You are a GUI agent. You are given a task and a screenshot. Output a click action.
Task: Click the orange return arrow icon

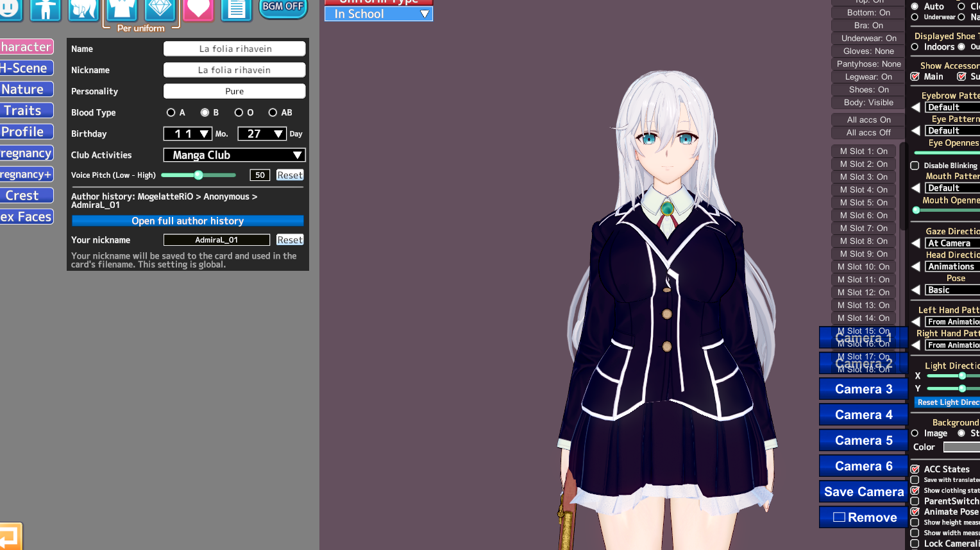click(x=10, y=537)
